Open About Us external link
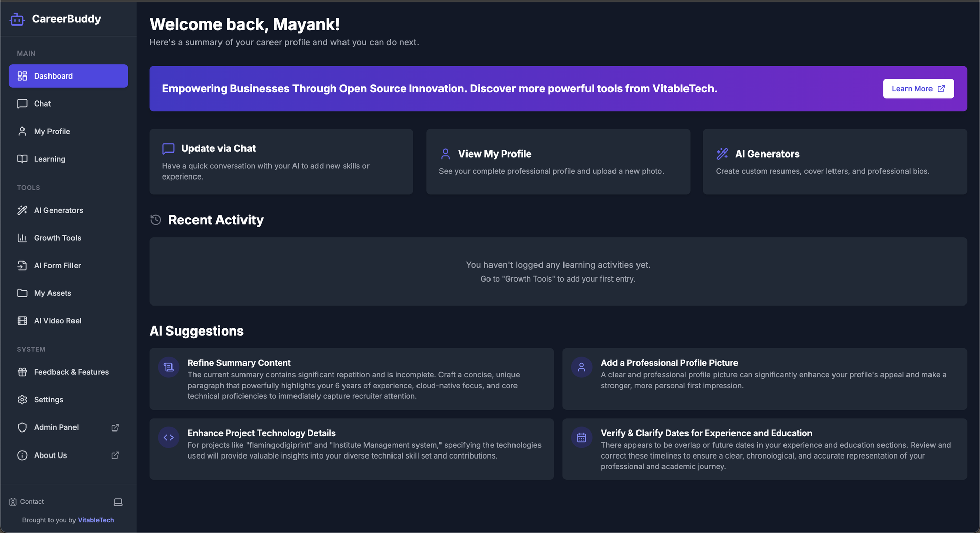This screenshot has width=980, height=533. pos(115,455)
